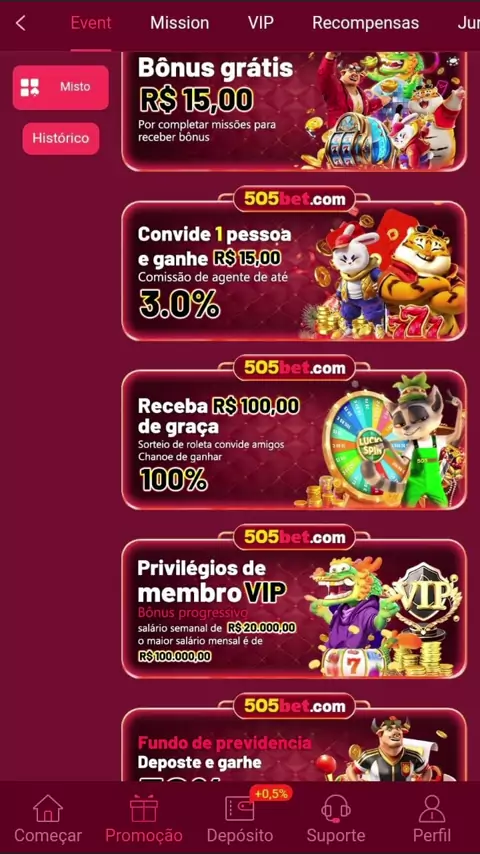Image resolution: width=480 pixels, height=854 pixels.
Task: Open the Convide 1 pessoa promotion banner
Action: pos(294,271)
